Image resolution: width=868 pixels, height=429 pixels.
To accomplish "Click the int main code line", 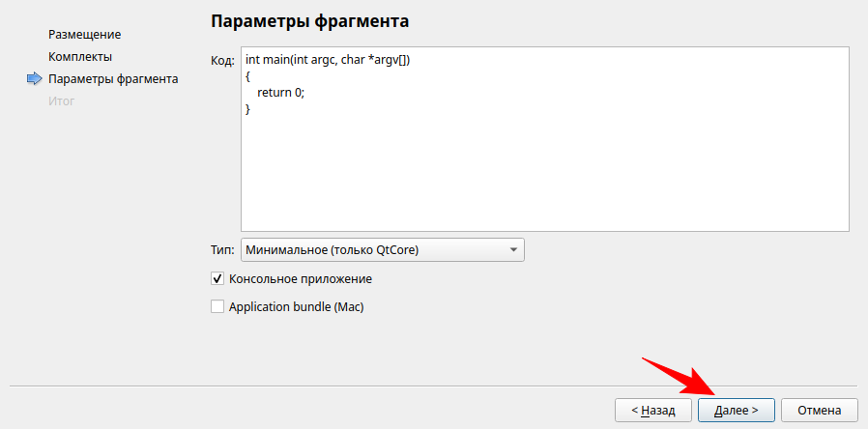I will tap(328, 60).
